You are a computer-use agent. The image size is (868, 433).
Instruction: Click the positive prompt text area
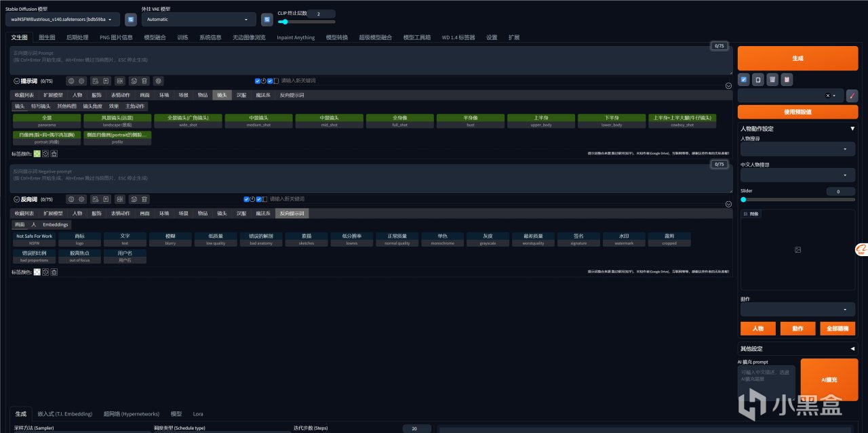tap(371, 60)
